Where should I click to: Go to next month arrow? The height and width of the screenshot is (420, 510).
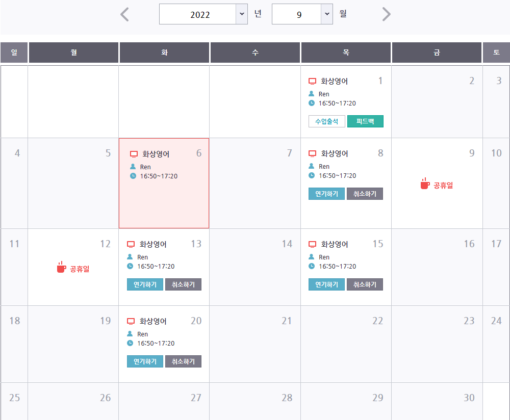pos(386,14)
